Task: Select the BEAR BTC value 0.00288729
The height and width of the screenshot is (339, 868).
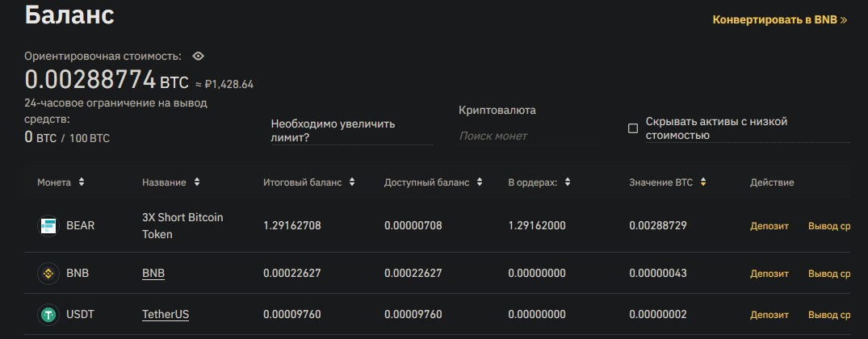Action: point(658,226)
